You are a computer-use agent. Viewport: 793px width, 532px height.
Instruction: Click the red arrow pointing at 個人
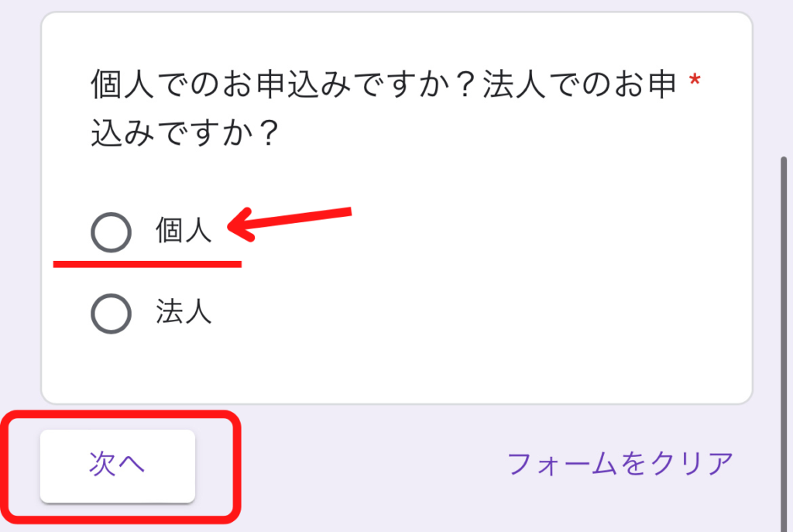point(290,223)
